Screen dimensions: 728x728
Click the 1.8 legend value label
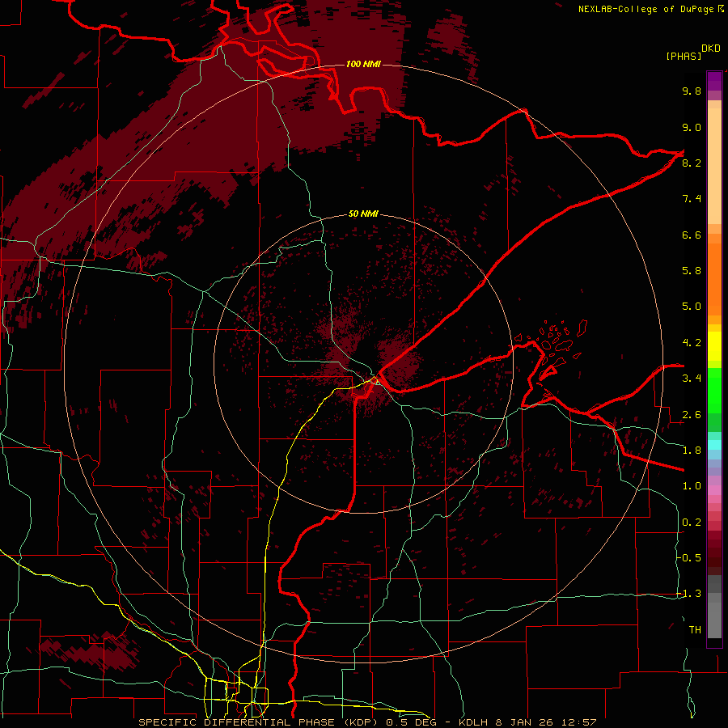point(692,451)
